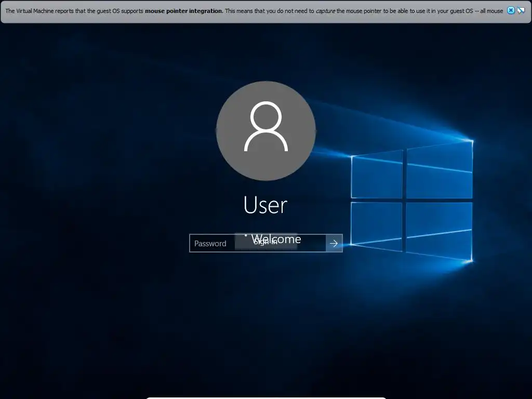
Task: Click the "User" account name
Action: pyautogui.click(x=265, y=205)
